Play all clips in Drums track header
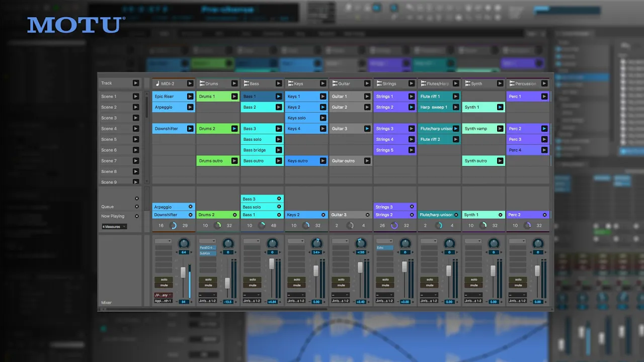Screen dimensions: 644x362 [x=234, y=83]
